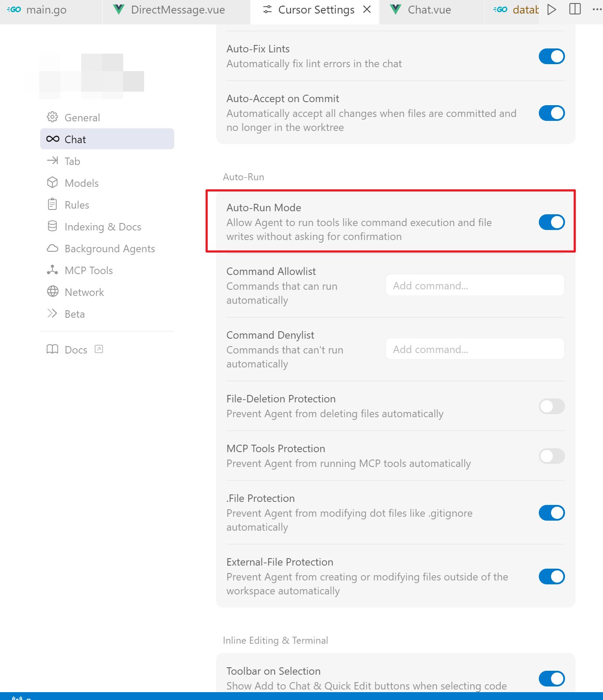Click the MCP Tools node icon
Screen dimensions: 603x700
point(52,270)
